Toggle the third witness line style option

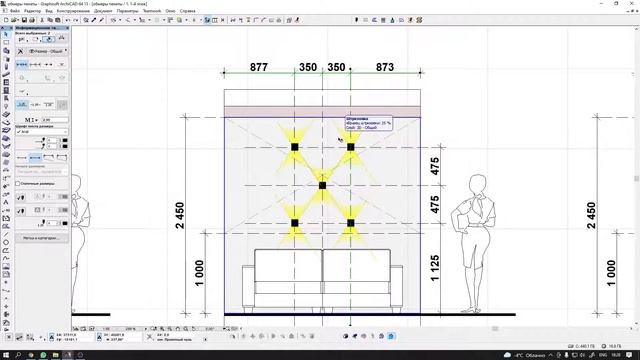click(49, 158)
